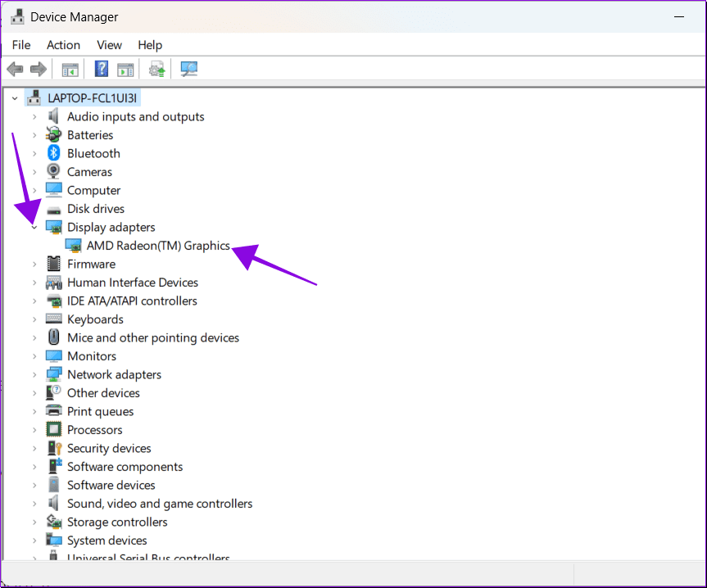The width and height of the screenshot is (707, 588).
Task: Expand the Processors category
Action: (x=34, y=430)
